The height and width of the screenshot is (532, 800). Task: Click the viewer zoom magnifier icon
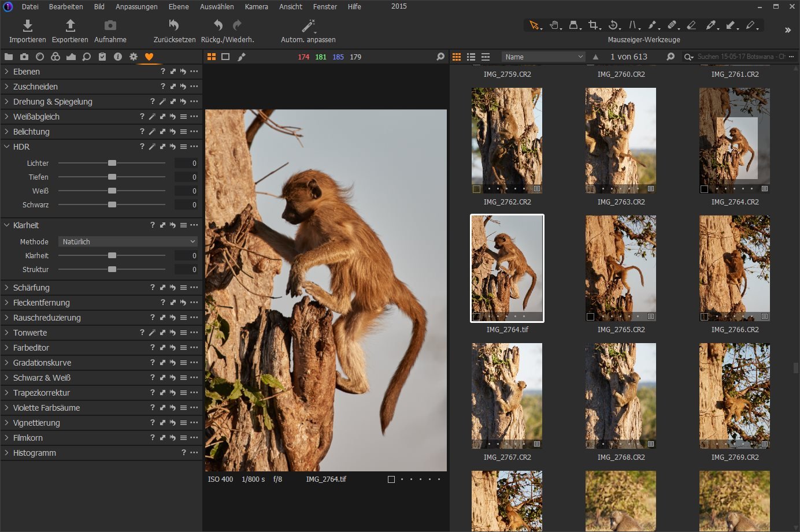pyautogui.click(x=440, y=57)
